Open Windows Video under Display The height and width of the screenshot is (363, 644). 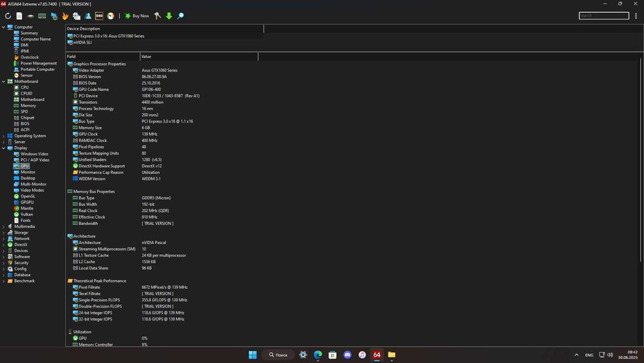(35, 153)
